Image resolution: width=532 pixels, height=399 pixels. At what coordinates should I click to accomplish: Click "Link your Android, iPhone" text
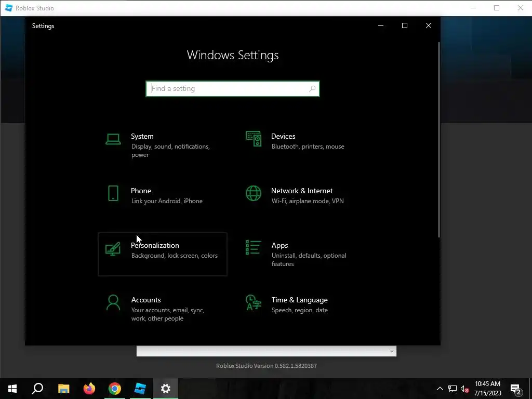[167, 201]
